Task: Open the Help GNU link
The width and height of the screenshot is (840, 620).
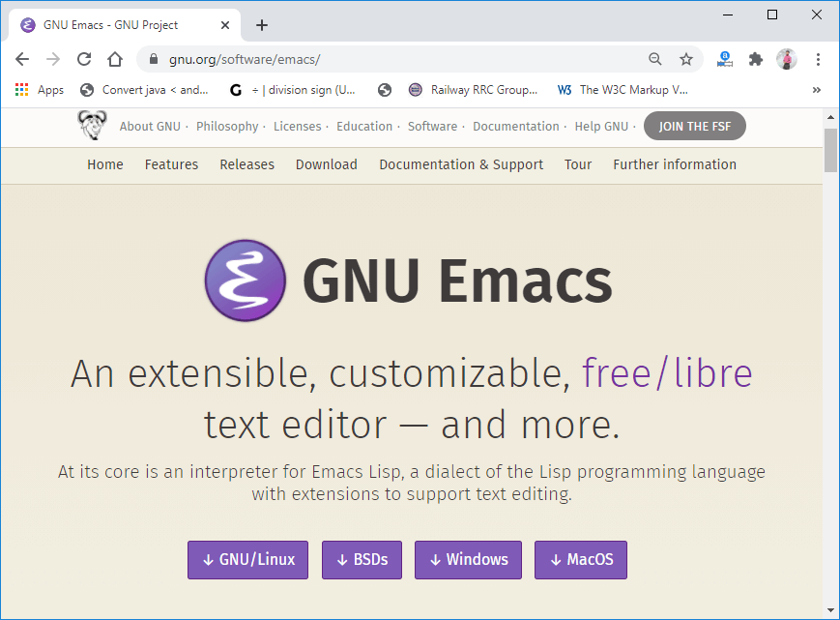Action: pos(601,127)
